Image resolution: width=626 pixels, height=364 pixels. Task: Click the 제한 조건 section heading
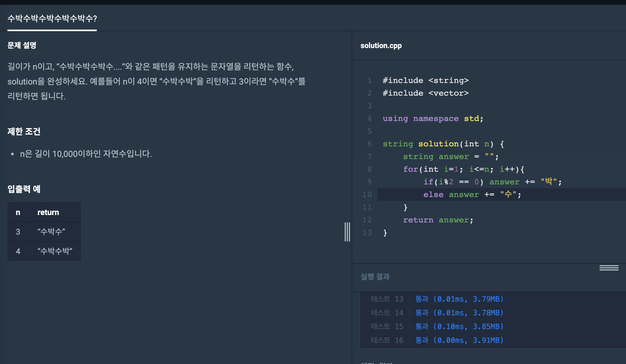click(x=24, y=132)
